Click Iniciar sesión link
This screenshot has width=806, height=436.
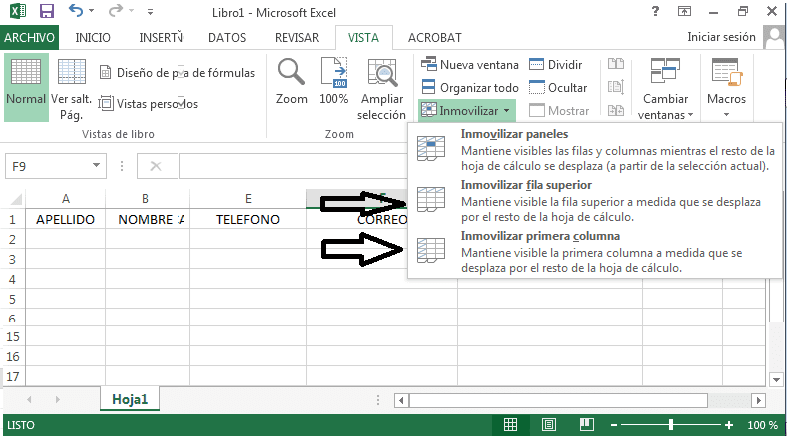pos(721,37)
